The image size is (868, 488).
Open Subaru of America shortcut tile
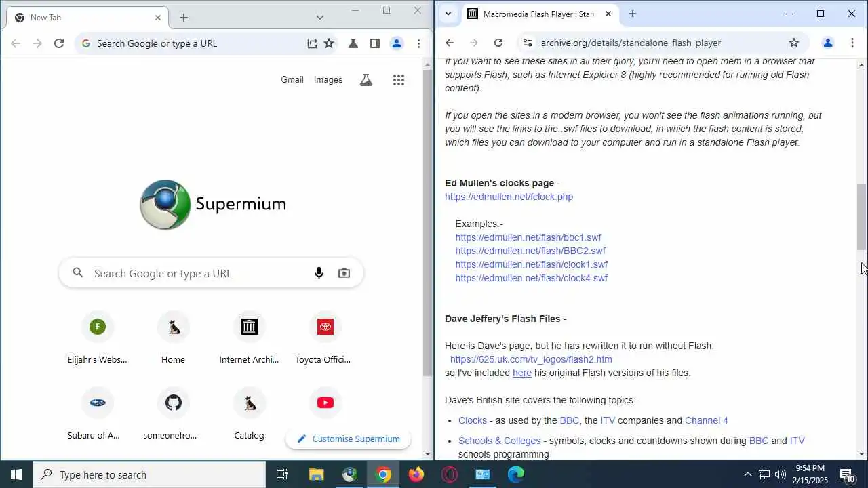(x=98, y=413)
